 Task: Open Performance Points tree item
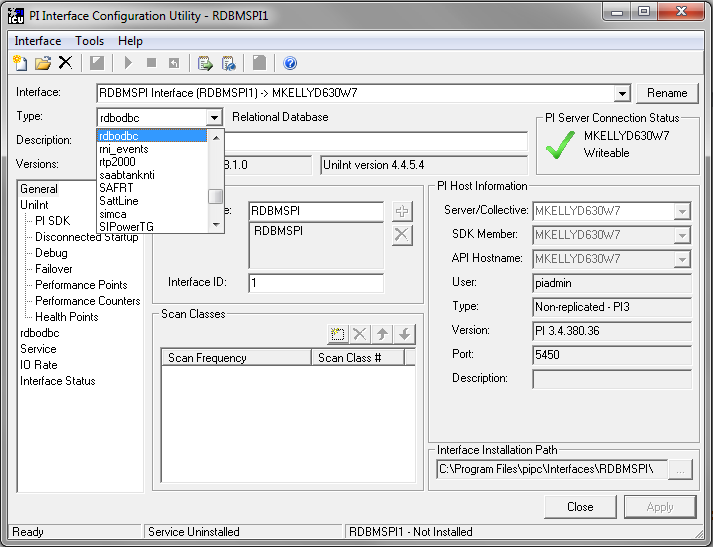coord(81,285)
